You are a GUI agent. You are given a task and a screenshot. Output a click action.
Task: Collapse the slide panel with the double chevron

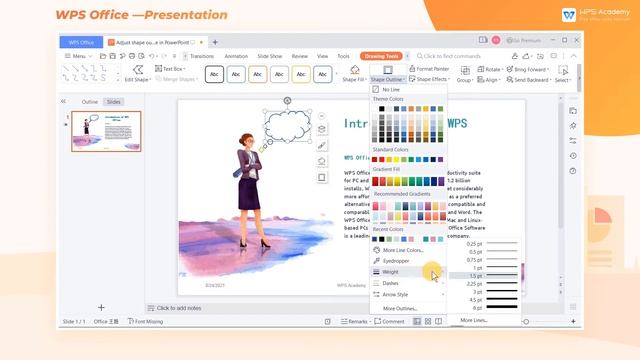pos(63,101)
